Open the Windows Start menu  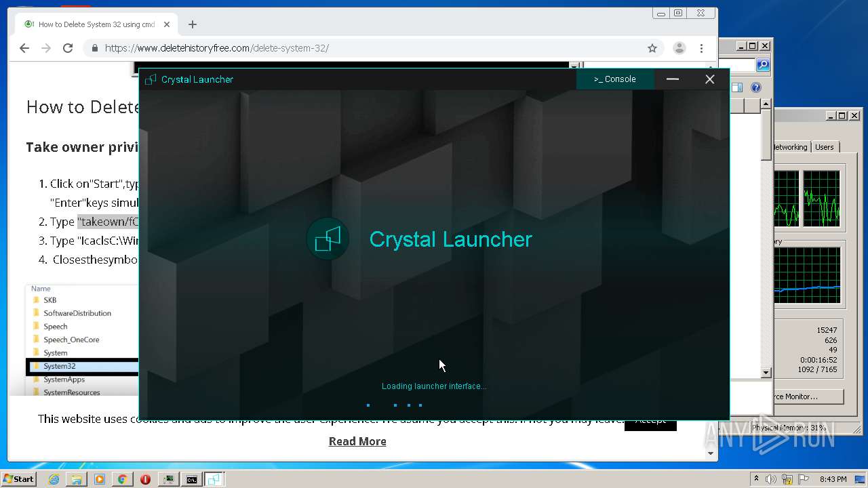click(19, 479)
